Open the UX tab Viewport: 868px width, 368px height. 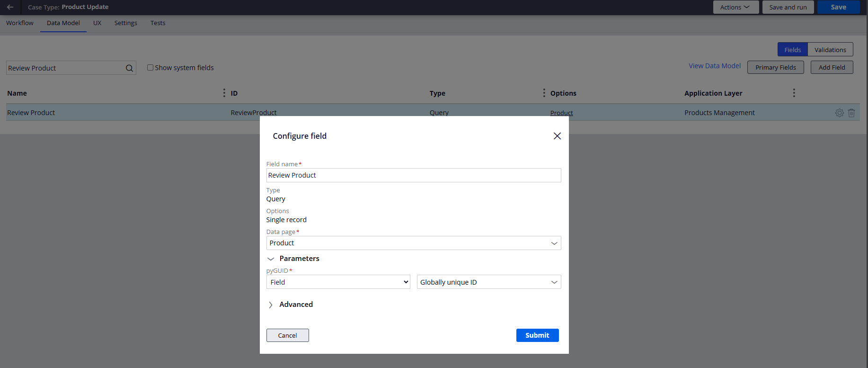point(97,23)
